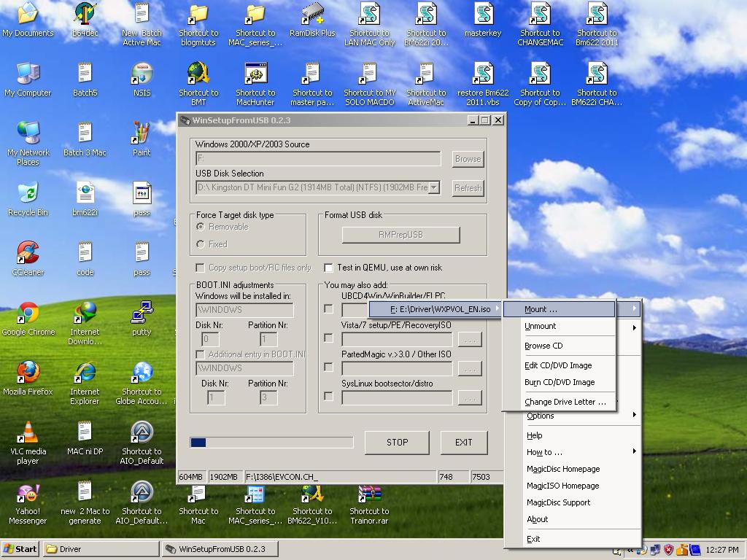The width and height of the screenshot is (747, 560).
Task: Open the Paint desktop icon
Action: (142, 139)
